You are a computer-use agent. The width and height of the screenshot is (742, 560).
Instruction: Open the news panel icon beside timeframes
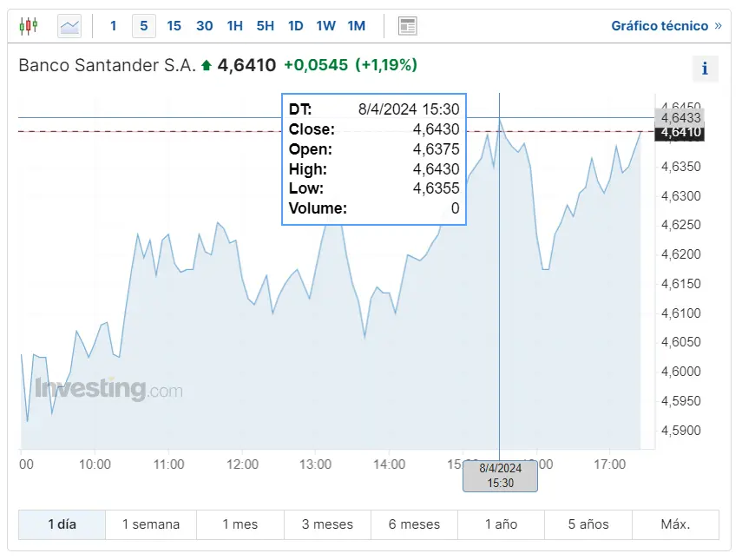(406, 25)
